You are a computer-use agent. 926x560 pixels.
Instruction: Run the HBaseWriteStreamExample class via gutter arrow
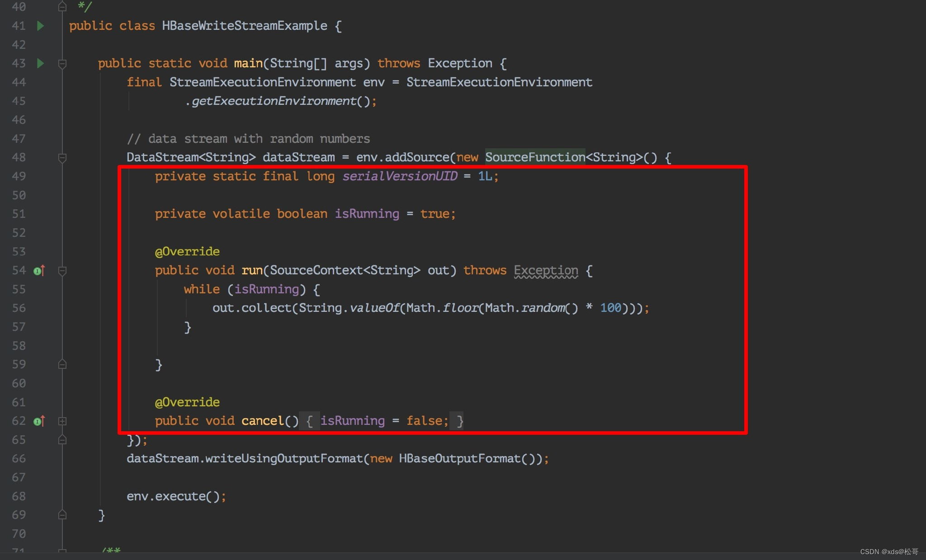tap(40, 26)
